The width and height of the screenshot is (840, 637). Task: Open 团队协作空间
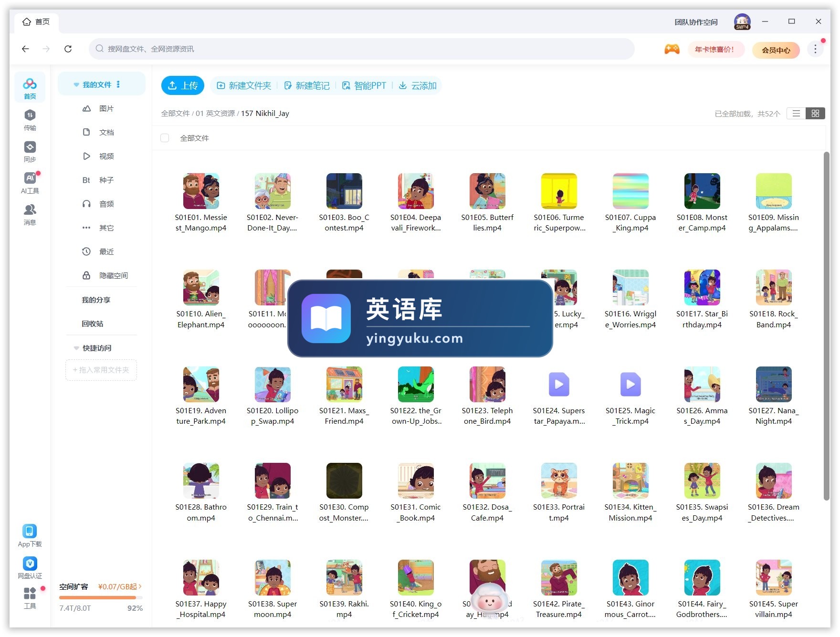point(696,22)
